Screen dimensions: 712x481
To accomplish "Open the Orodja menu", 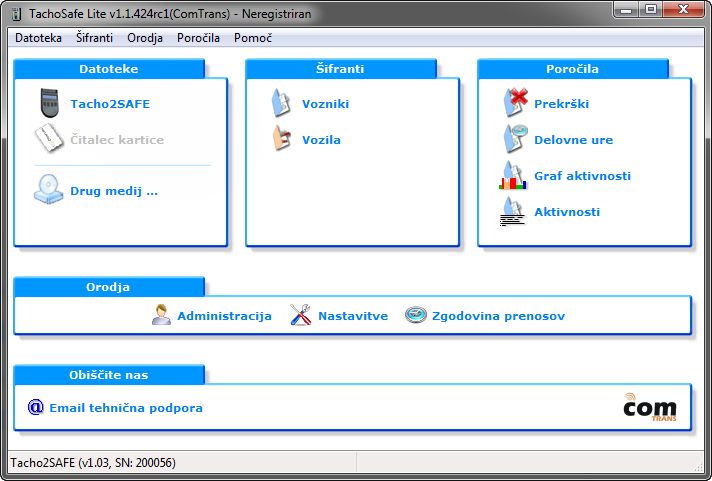I will pyautogui.click(x=145, y=38).
